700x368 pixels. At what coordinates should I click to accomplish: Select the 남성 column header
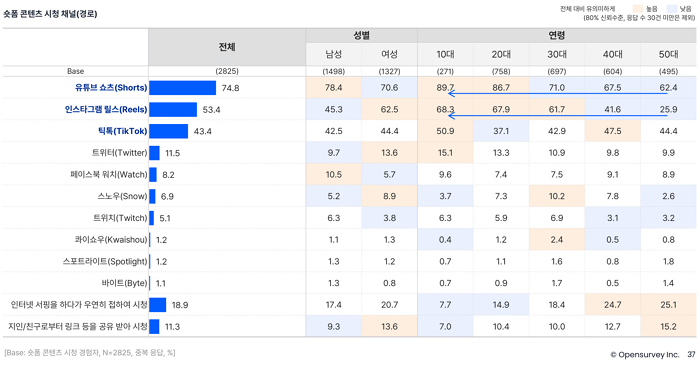pyautogui.click(x=333, y=54)
